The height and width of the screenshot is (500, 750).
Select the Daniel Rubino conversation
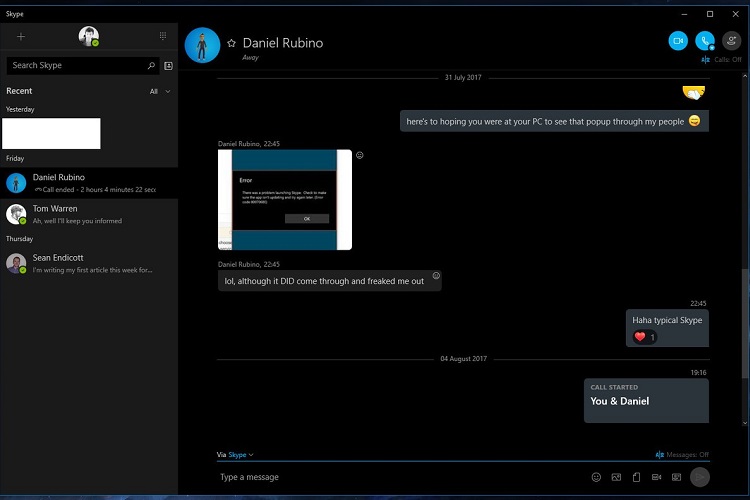point(89,183)
